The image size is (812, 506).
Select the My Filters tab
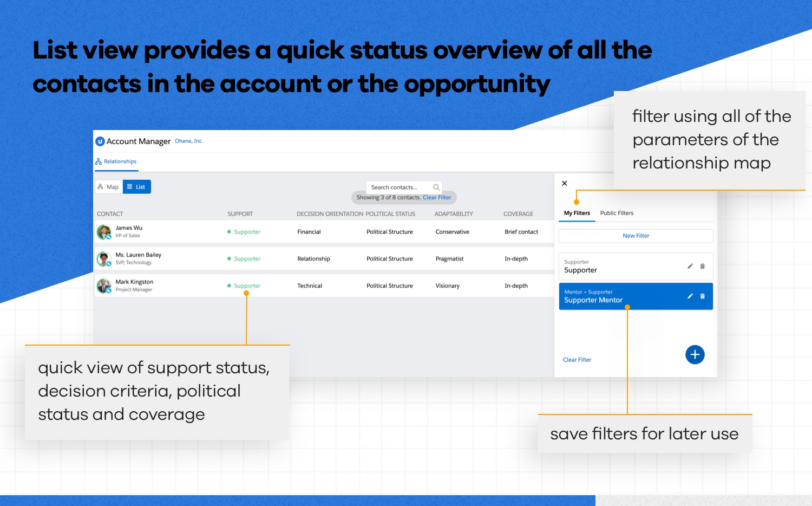[577, 213]
